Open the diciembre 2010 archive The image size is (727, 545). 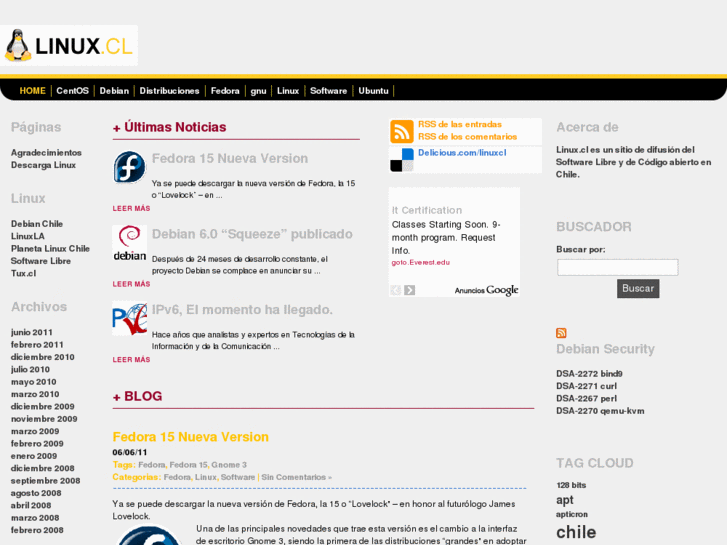pyautogui.click(x=43, y=357)
